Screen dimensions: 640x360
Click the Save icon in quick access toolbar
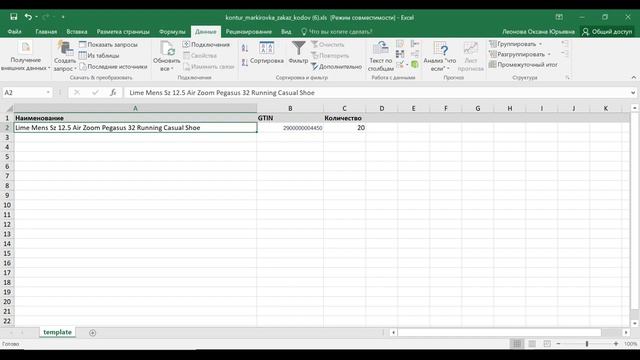point(14,17)
